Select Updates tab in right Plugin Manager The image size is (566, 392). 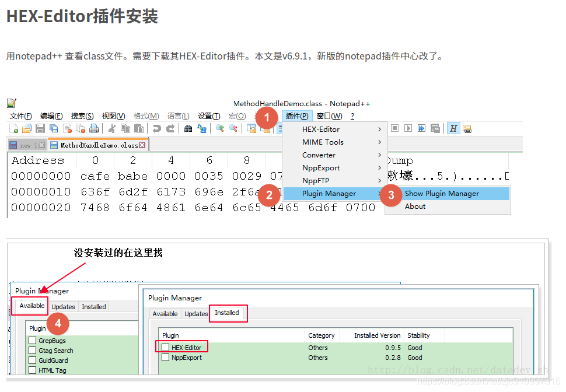tap(196, 314)
